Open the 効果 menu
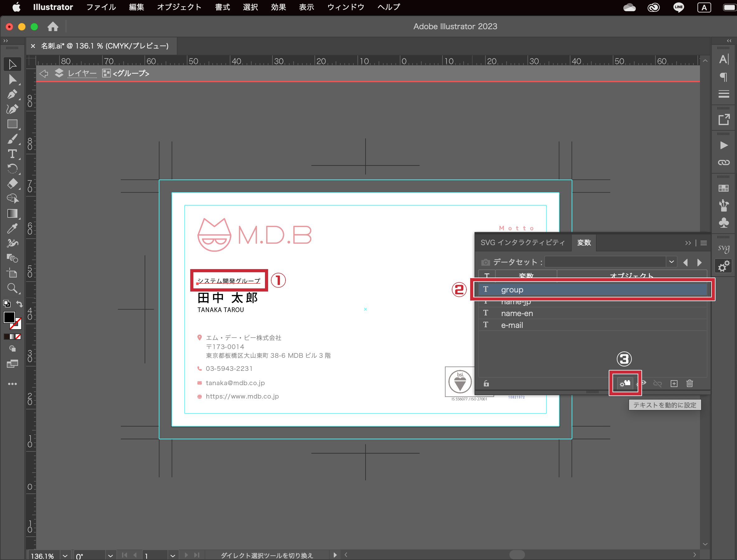This screenshot has width=737, height=560. 278,7
